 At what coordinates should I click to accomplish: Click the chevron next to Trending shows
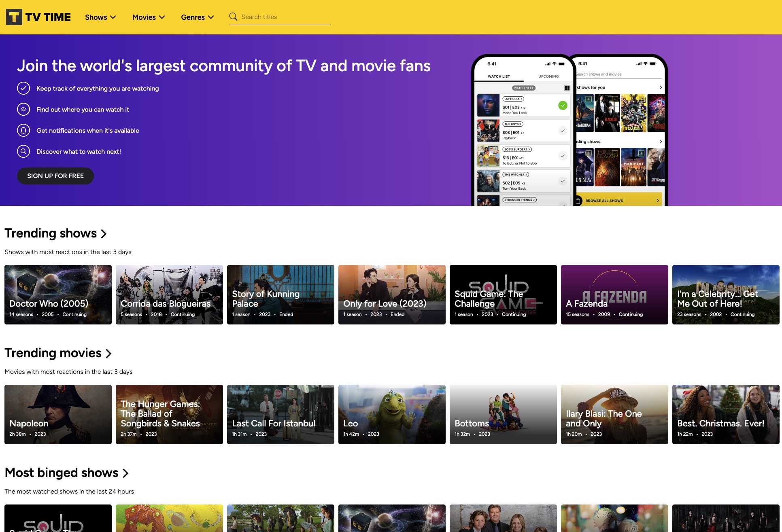tap(104, 234)
